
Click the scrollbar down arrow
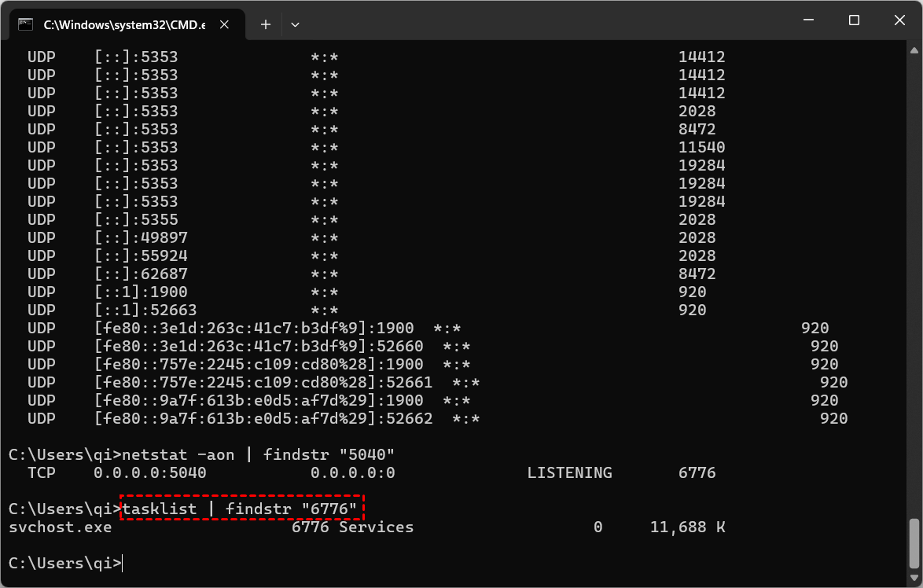(x=914, y=578)
